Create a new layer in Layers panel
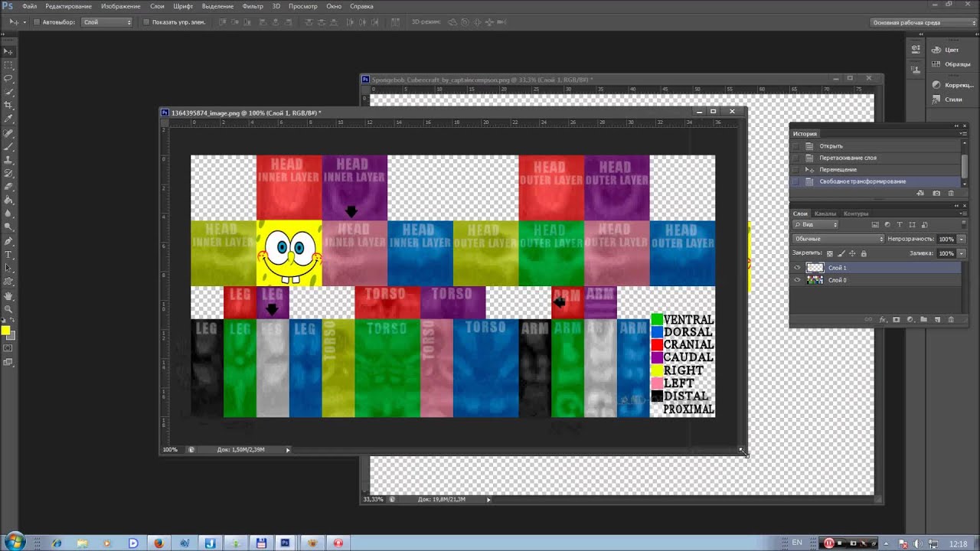This screenshot has width=980, height=551. pyautogui.click(x=938, y=319)
